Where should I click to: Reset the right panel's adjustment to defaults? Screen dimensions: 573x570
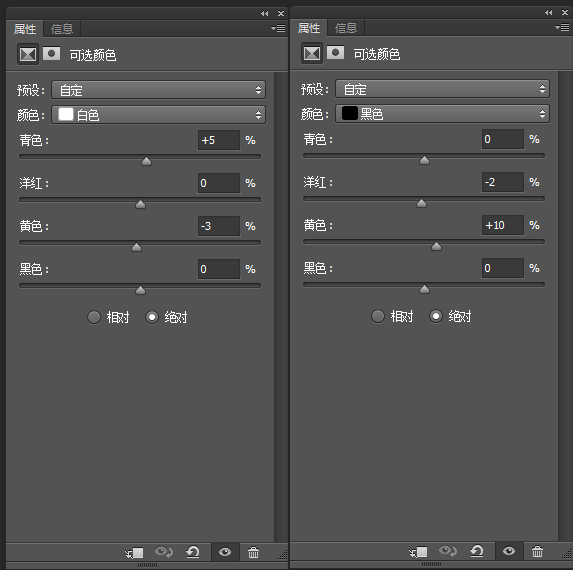[x=477, y=551]
